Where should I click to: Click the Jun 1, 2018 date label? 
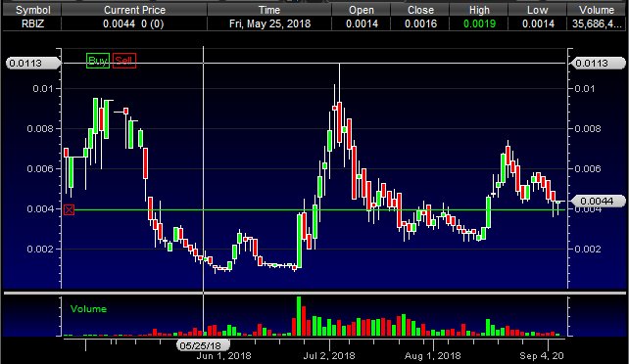[x=223, y=355]
